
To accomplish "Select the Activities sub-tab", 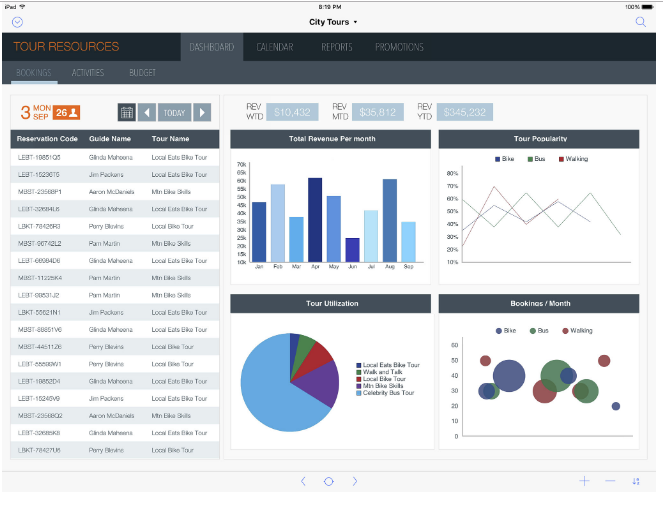I will 88,73.
